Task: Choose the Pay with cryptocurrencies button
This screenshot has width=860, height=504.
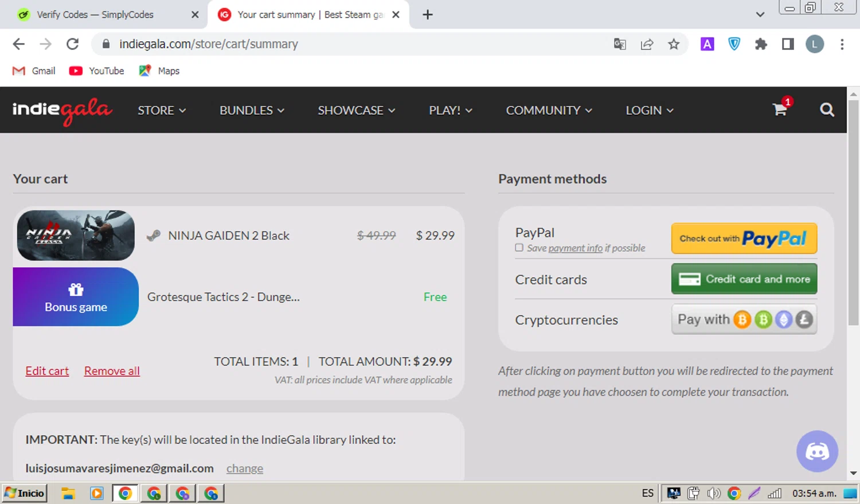Action: pos(744,319)
